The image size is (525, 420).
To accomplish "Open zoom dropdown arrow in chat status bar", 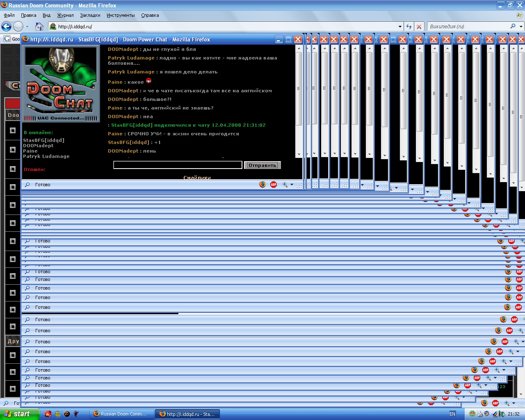I will 292,185.
